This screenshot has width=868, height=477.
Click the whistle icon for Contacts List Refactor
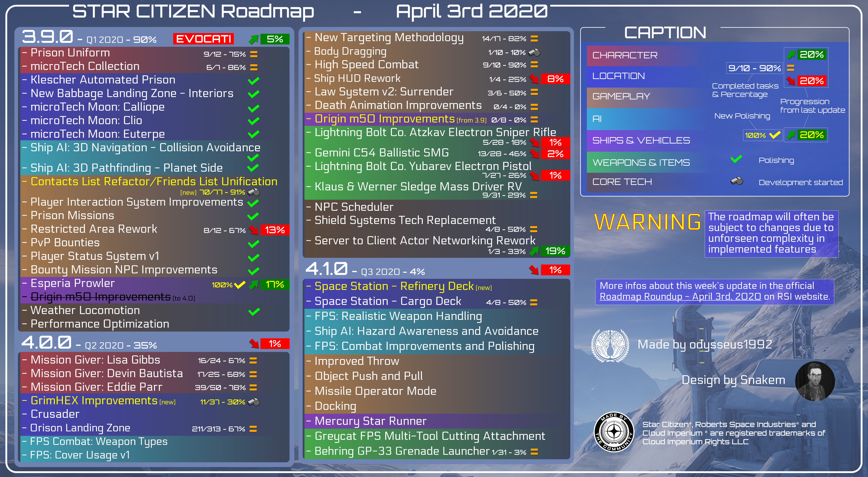(x=254, y=192)
